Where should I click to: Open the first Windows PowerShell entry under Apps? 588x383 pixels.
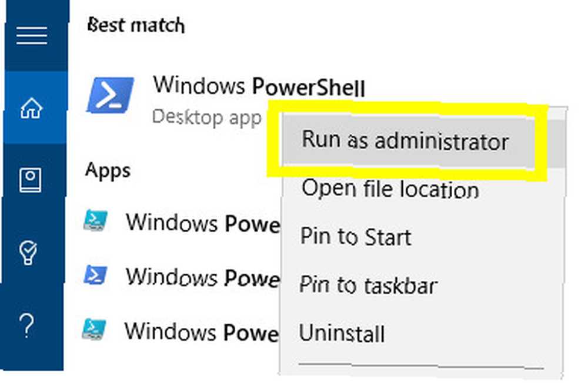203,223
